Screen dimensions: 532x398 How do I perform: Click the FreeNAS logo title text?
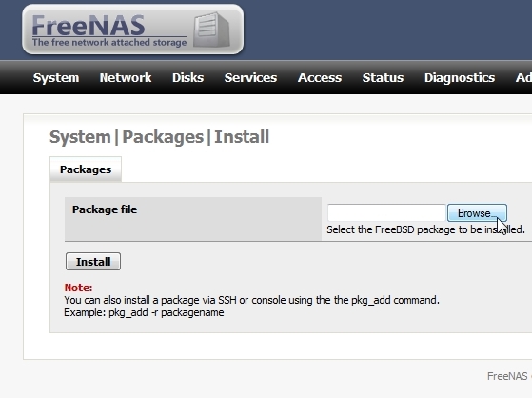point(89,25)
